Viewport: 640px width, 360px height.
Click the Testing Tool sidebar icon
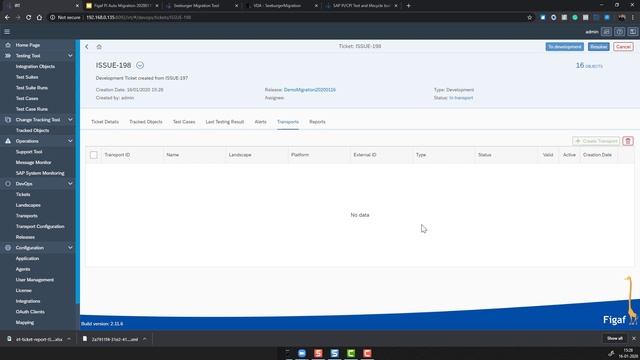(x=8, y=56)
